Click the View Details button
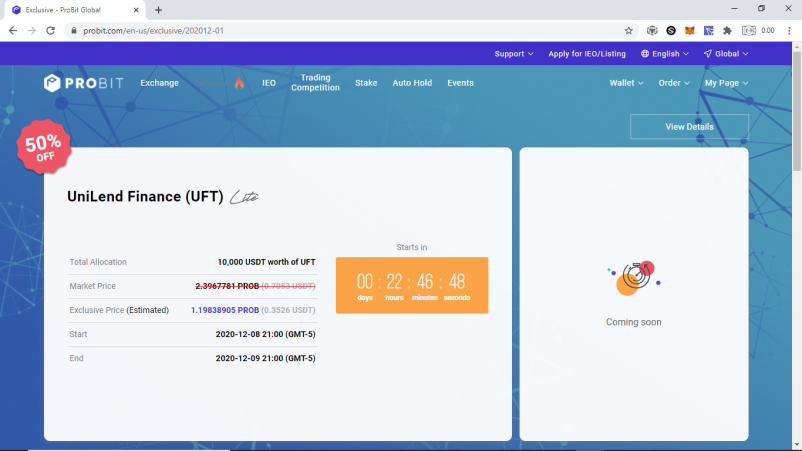The width and height of the screenshot is (802, 451). [x=689, y=127]
